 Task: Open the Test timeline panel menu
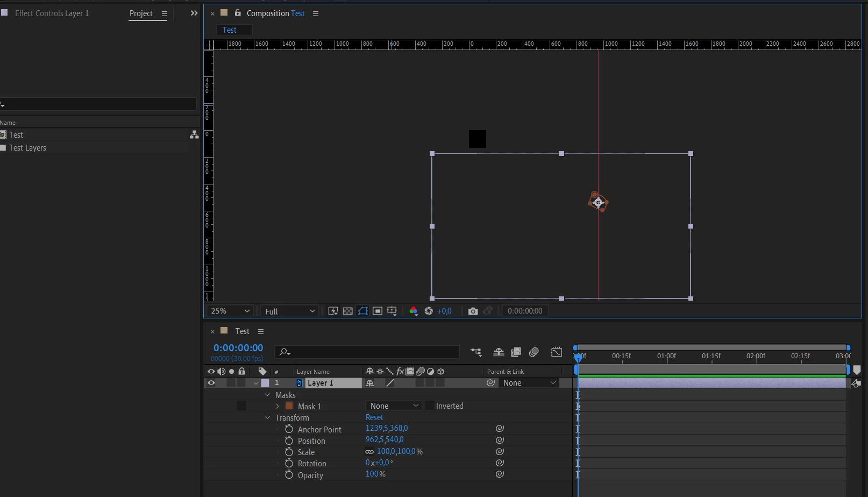pyautogui.click(x=261, y=331)
